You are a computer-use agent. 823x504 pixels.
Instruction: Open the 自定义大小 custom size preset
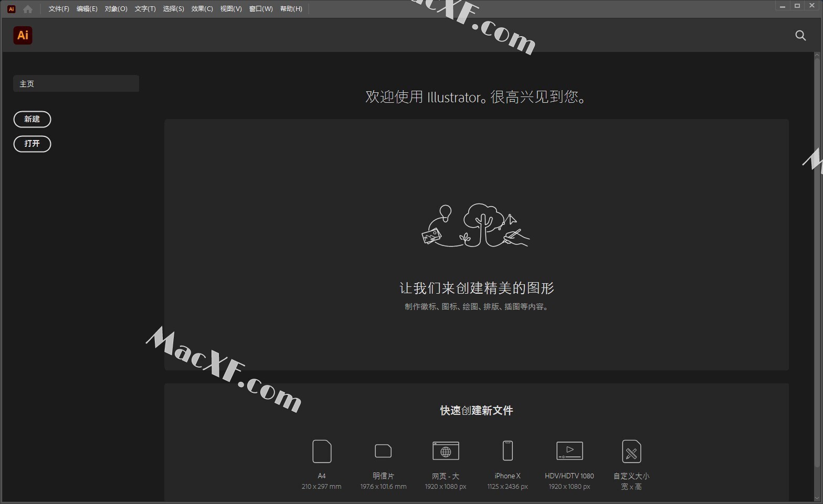pyautogui.click(x=631, y=451)
